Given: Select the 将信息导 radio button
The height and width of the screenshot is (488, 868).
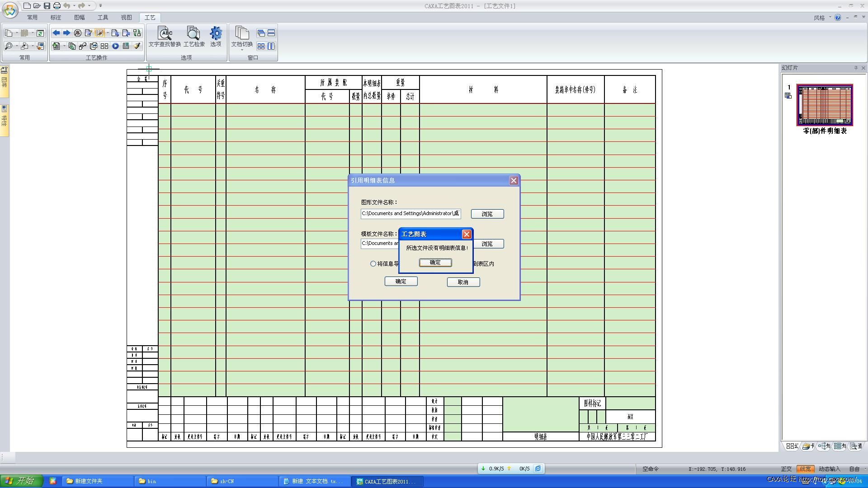Looking at the screenshot, I should (373, 264).
